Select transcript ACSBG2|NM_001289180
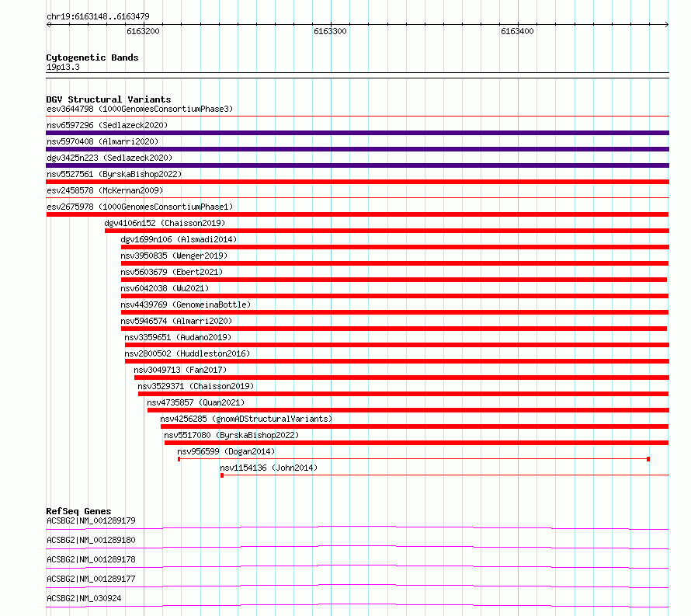The width and height of the screenshot is (691, 616). 91,540
